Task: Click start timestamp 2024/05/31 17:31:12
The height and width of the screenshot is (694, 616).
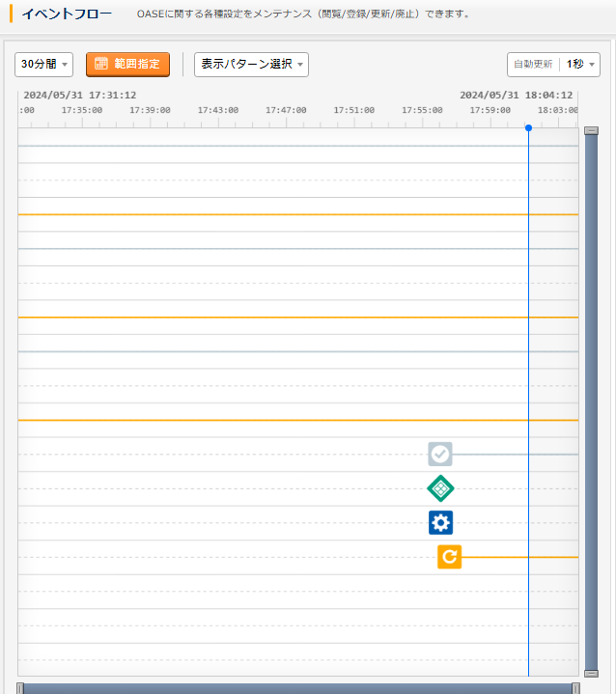Action: 80,96
